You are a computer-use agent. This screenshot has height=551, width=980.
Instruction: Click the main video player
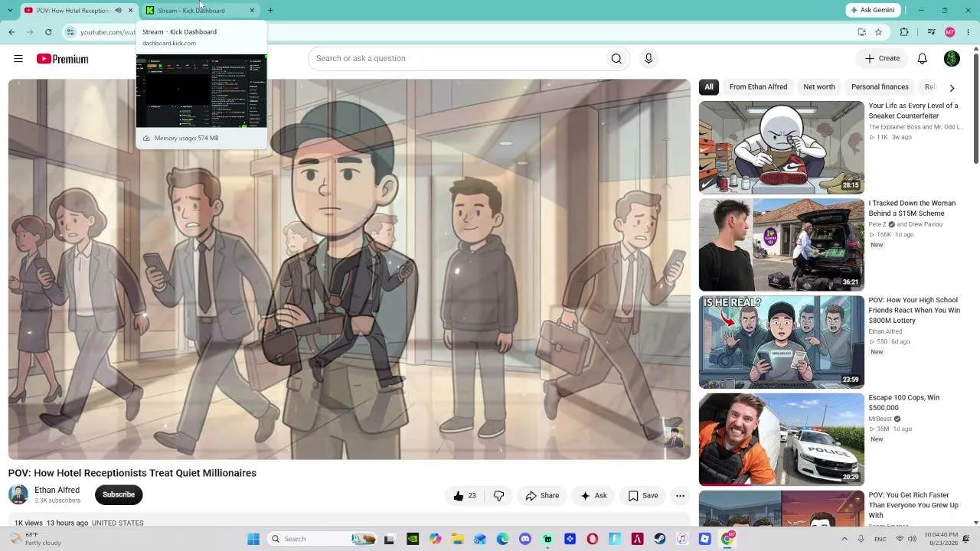[x=349, y=269]
